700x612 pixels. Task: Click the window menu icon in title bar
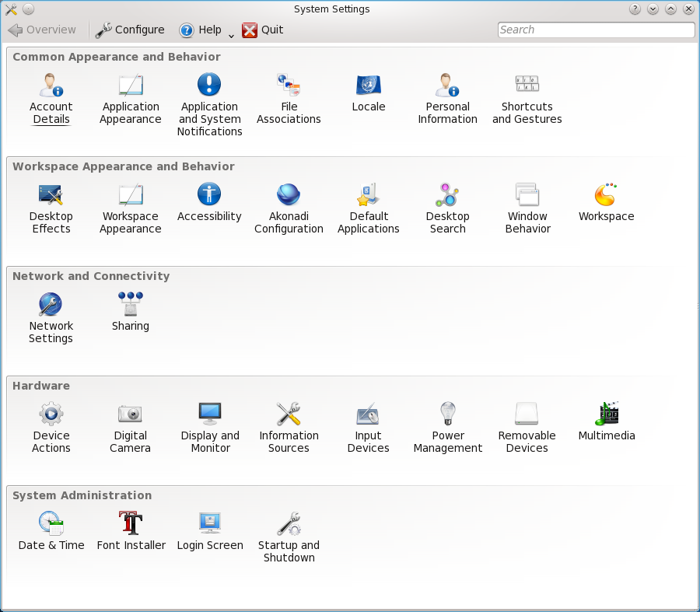(11, 9)
